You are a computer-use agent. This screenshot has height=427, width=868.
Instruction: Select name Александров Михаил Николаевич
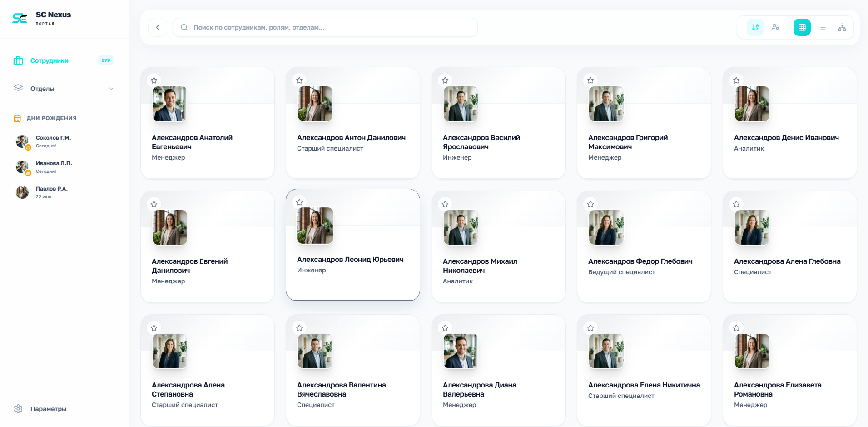480,266
